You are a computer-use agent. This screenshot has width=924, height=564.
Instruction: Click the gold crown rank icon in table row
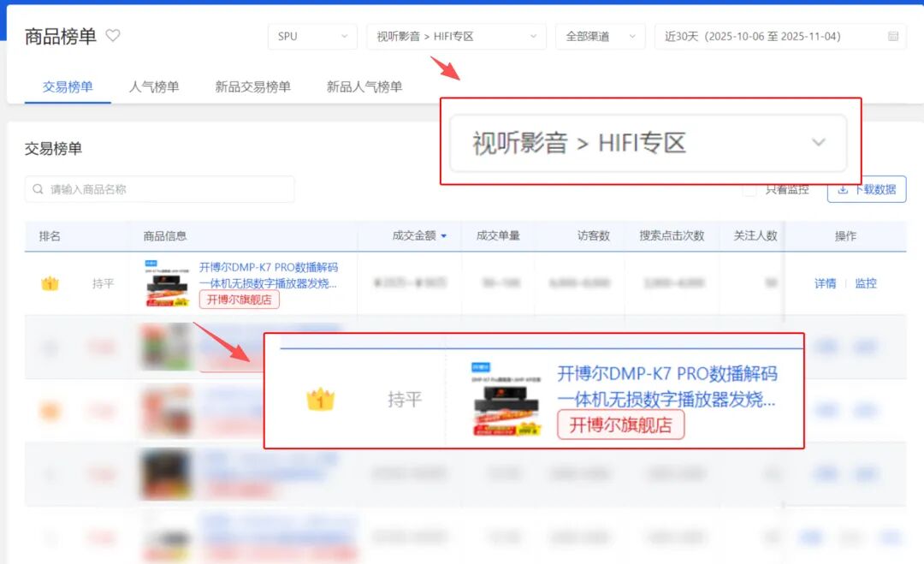tap(50, 283)
